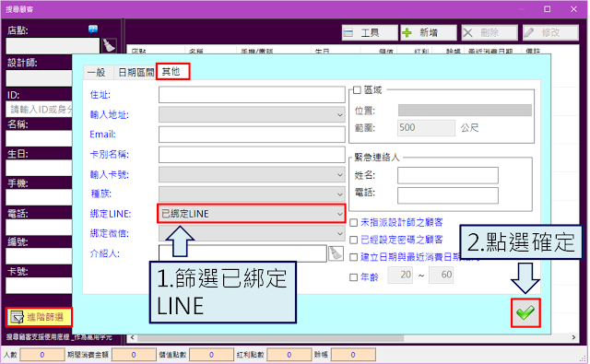Click the 新增 add button
This screenshot has height=364, width=590.
[x=429, y=33]
